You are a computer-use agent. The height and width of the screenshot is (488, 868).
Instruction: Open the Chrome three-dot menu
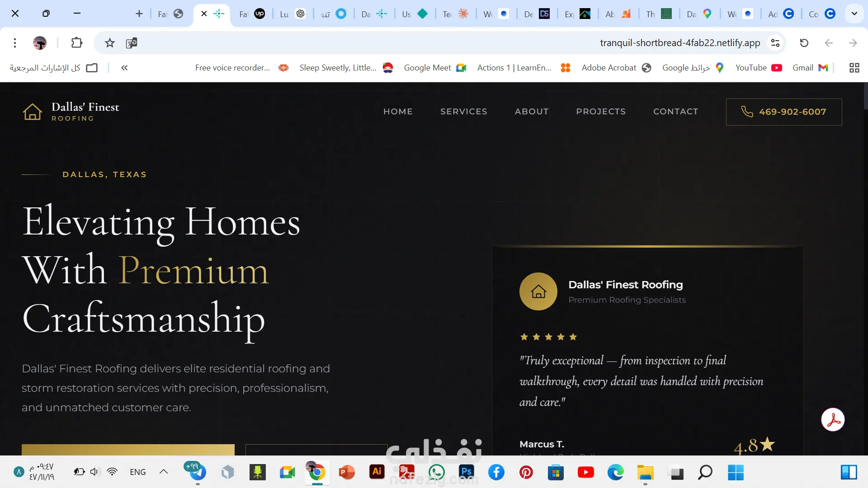pos(15,43)
